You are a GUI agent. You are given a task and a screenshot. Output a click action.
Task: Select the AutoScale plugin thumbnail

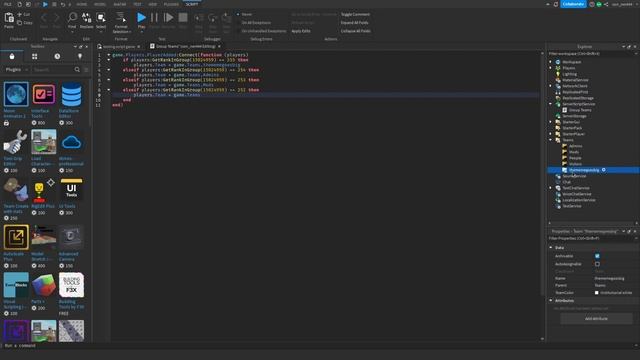click(x=16, y=237)
